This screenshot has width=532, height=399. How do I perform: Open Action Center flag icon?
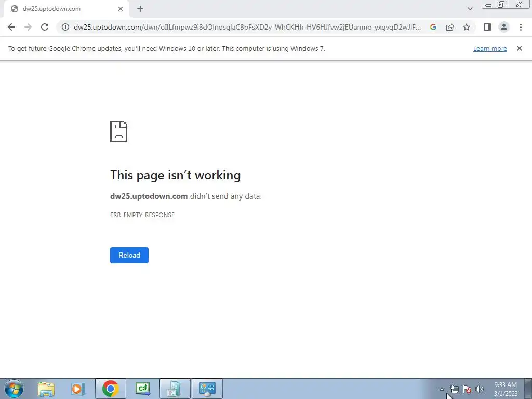coord(467,389)
